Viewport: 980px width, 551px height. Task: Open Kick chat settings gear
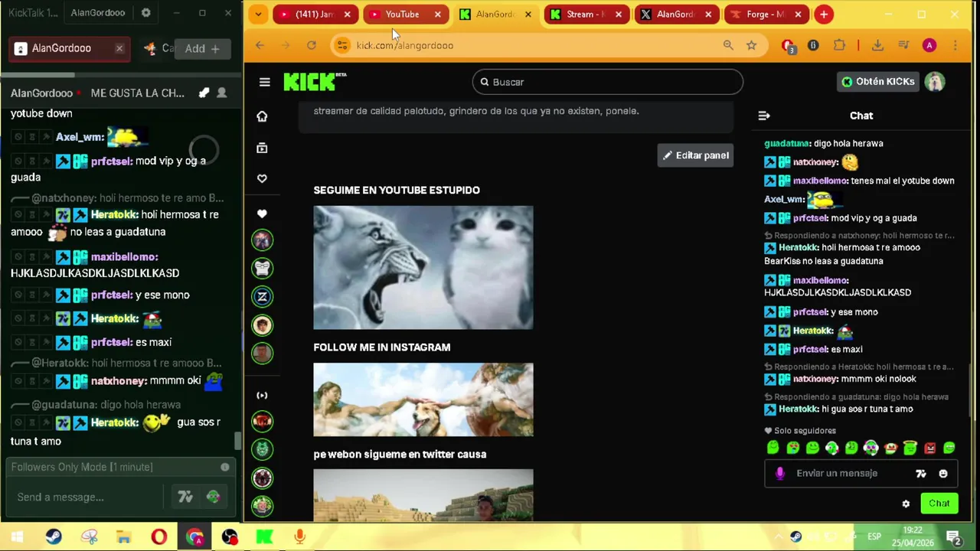click(906, 504)
